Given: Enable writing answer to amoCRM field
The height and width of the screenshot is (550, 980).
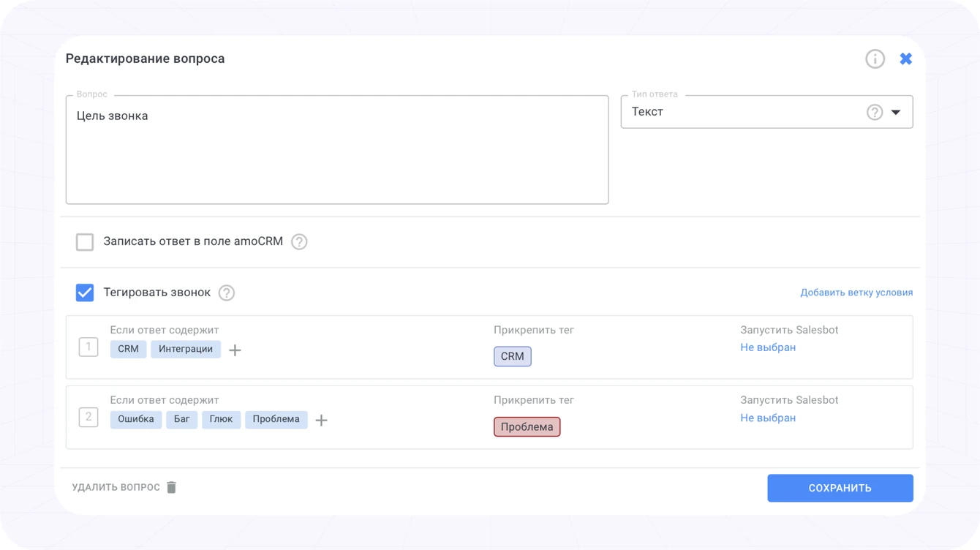Looking at the screenshot, I should click(85, 242).
